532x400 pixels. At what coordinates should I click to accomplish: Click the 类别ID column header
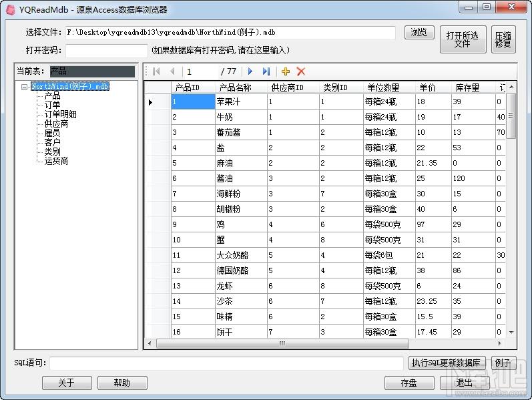(x=341, y=87)
